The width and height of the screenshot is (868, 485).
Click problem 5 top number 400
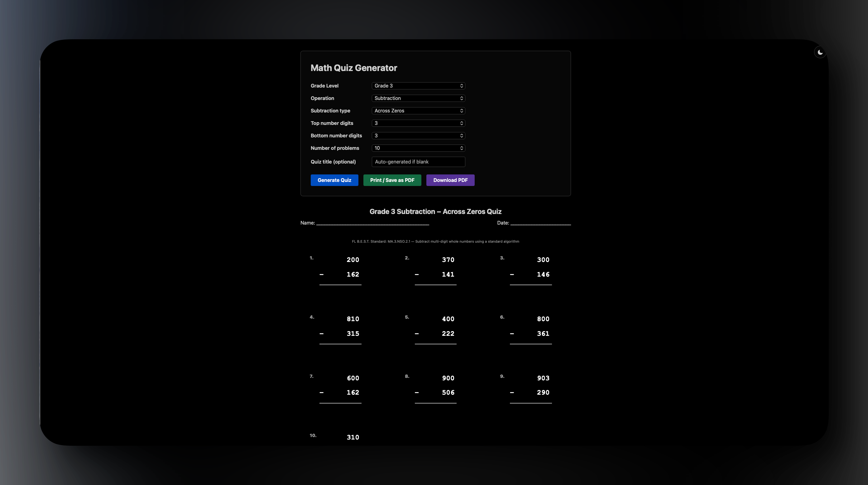point(448,319)
